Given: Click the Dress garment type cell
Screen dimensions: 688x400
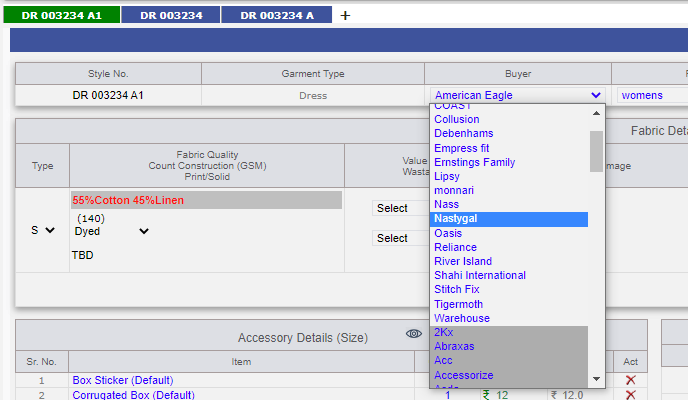Looking at the screenshot, I should click(313, 96).
